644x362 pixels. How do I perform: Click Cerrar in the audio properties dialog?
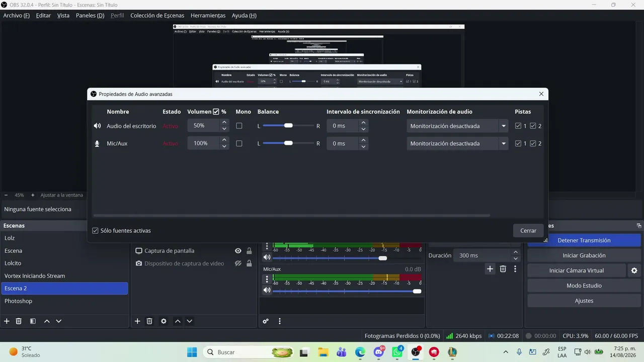click(x=528, y=231)
